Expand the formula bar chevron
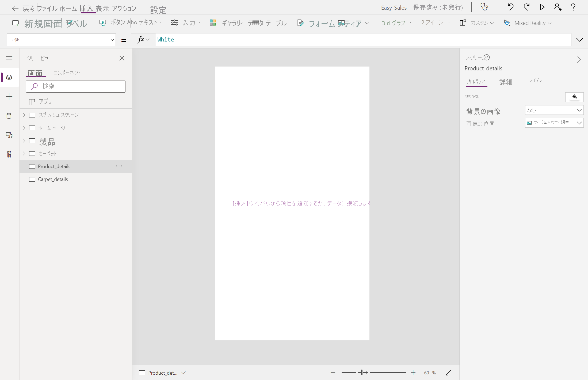This screenshot has height=380, width=588. click(579, 40)
